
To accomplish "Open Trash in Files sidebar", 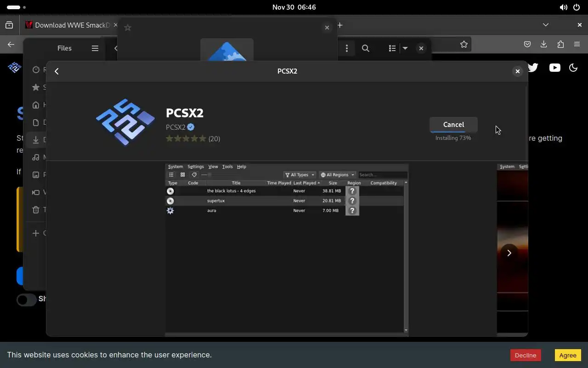I will point(36,210).
